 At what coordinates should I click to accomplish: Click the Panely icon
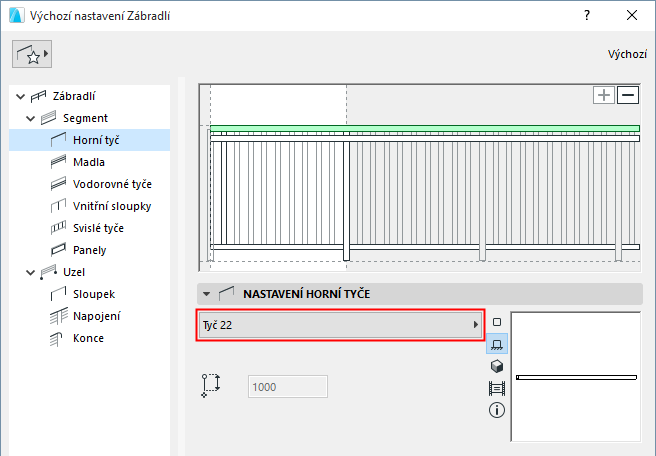pyautogui.click(x=58, y=250)
